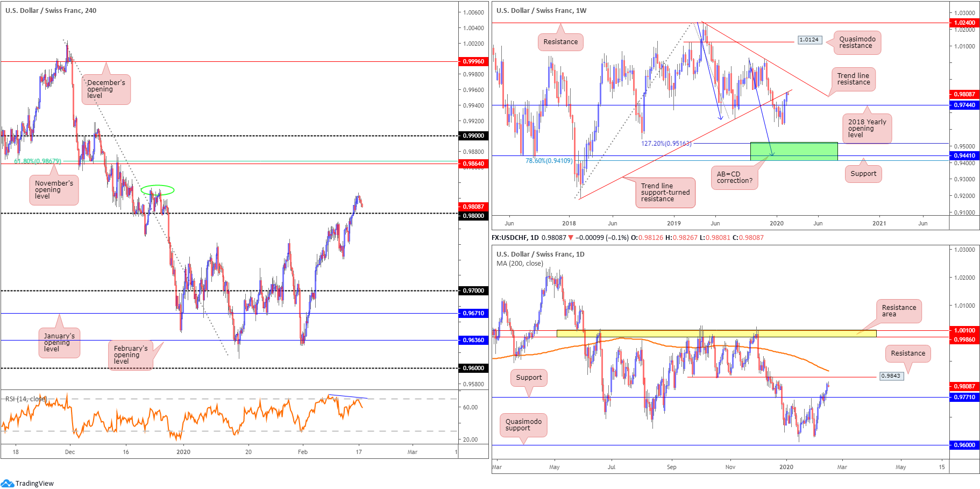The width and height of the screenshot is (980, 489).
Task: Click the 'Trend line resistance' callout
Action: coord(853,79)
